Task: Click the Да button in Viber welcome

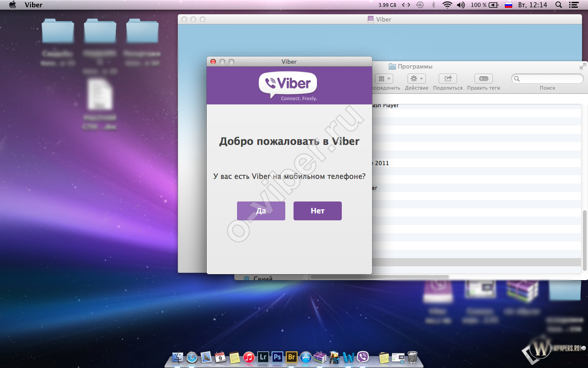Action: pos(261,211)
